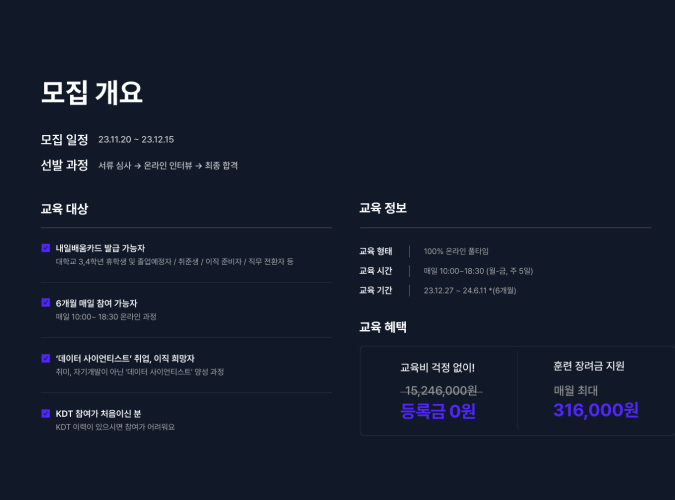This screenshot has width=675, height=500.
Task: Click the 100% 온라인 풀타임 value
Action: pyautogui.click(x=456, y=251)
